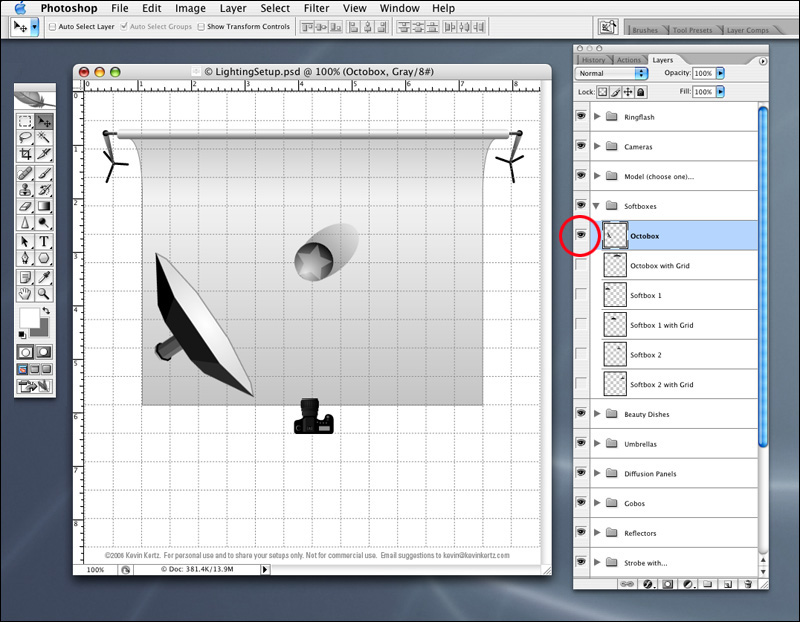Switch to the History tab
Screen dimensions: 800x622
pos(593,60)
